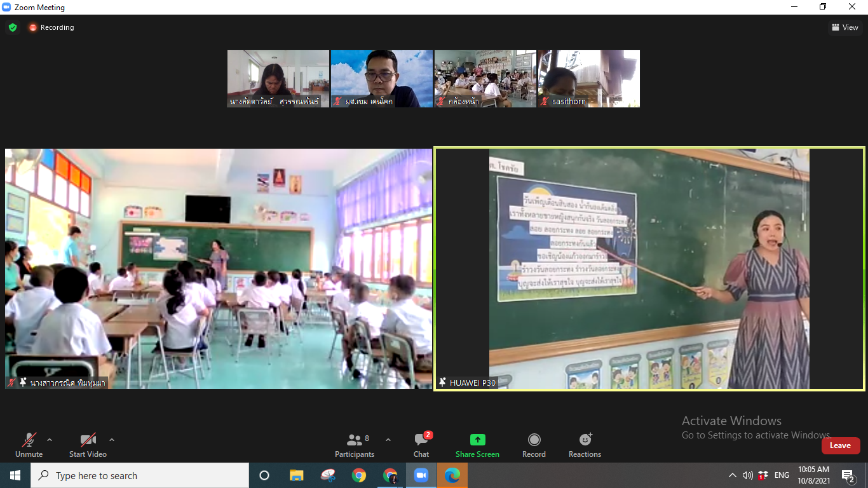The height and width of the screenshot is (488, 868).
Task: Expand audio options arrow beside Unmute
Action: tap(50, 440)
